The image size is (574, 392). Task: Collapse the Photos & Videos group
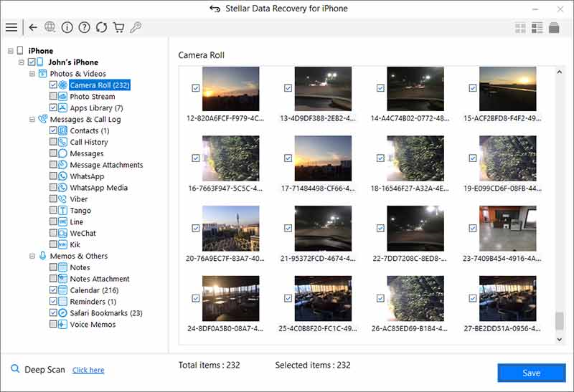32,74
